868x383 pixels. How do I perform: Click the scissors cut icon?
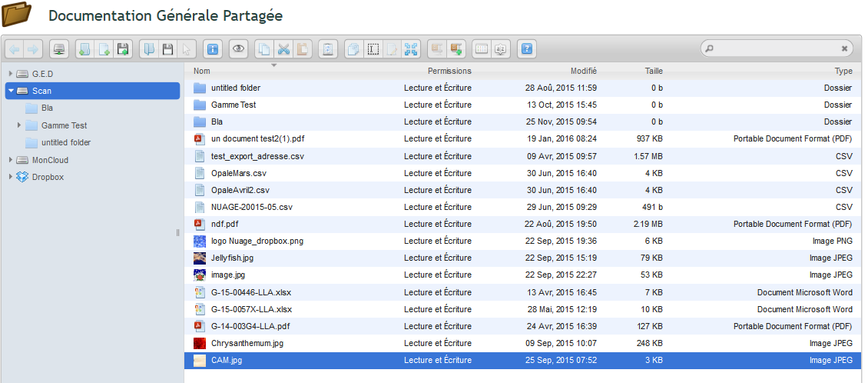[283, 49]
